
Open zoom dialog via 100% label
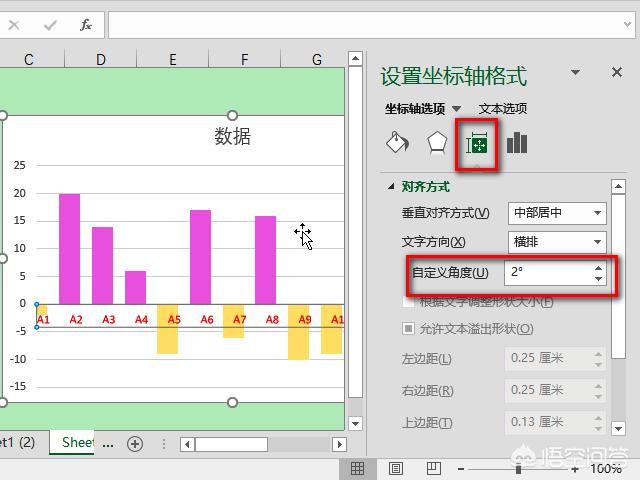pos(606,469)
